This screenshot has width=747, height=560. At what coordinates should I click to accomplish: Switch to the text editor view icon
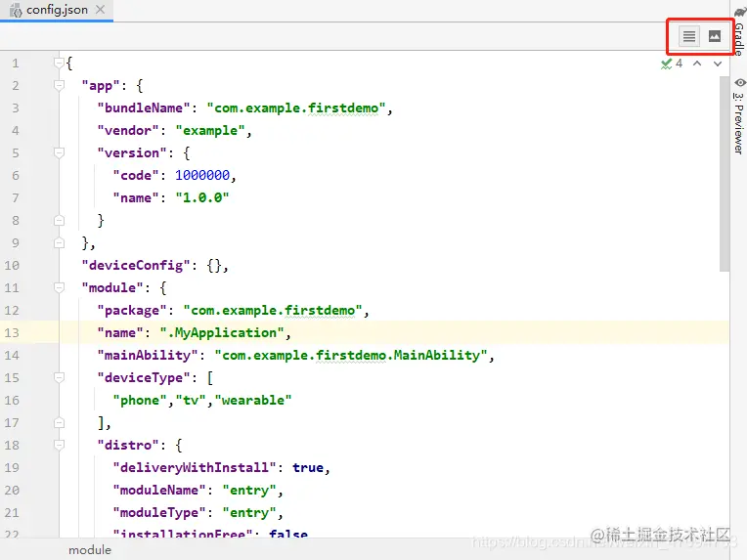point(689,36)
